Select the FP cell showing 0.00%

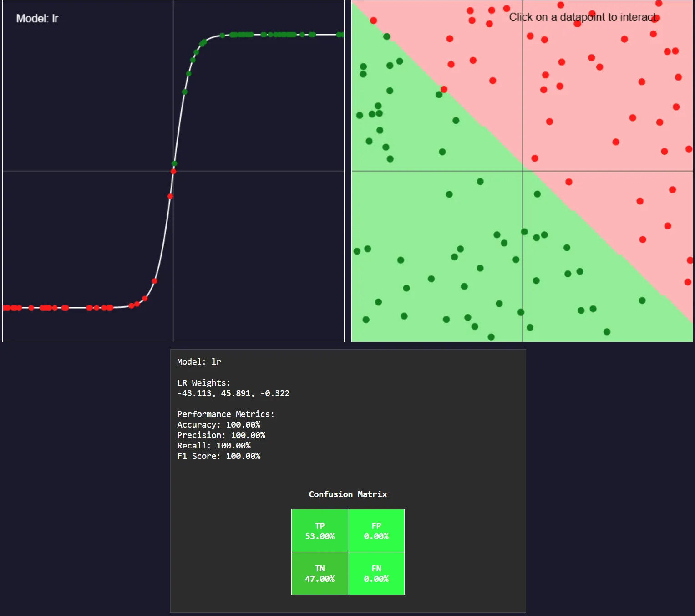(376, 530)
